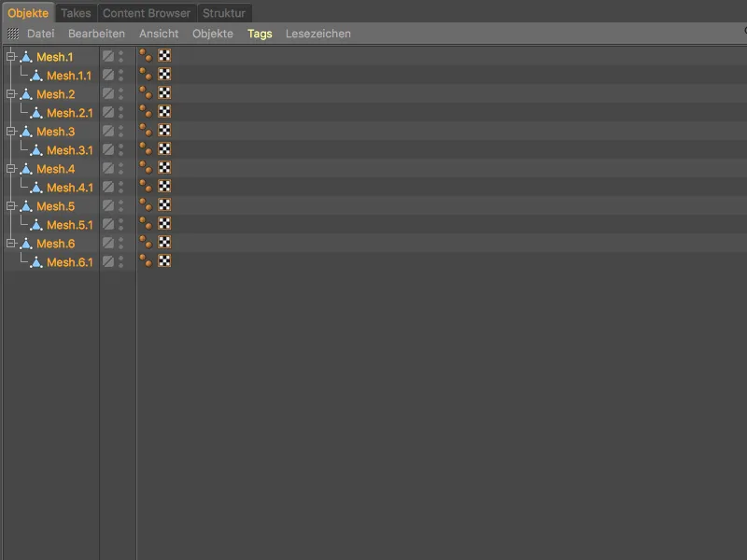Open the Tags menu
This screenshot has height=560, width=747.
[x=260, y=34]
